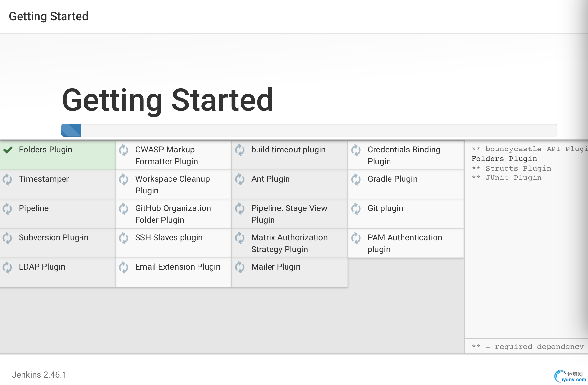Viewport: 588px width, 385px height.
Task: Click the blue installation progress bar
Action: (x=71, y=130)
